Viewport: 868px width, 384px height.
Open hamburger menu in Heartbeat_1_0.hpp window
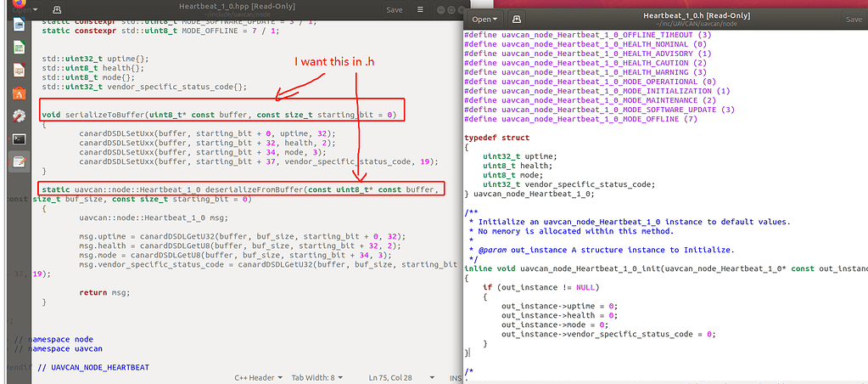420,9
